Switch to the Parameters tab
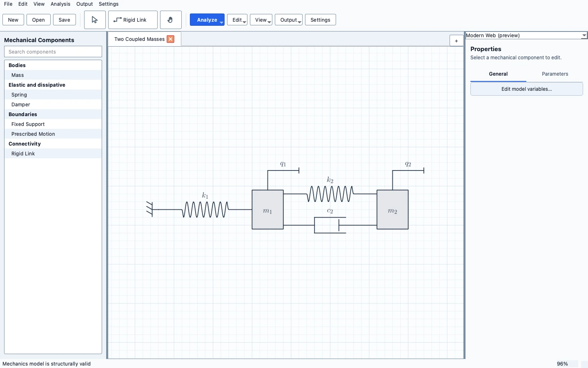 (555, 74)
